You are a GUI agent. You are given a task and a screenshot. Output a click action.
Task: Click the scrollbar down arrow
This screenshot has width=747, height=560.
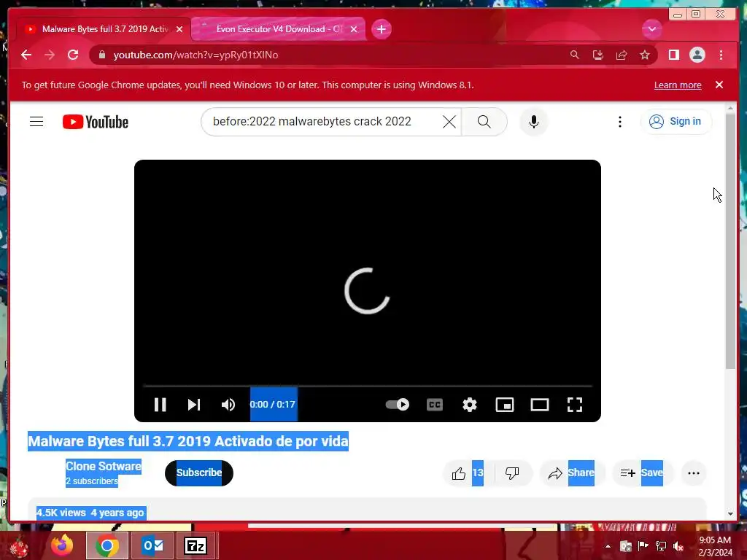(730, 514)
